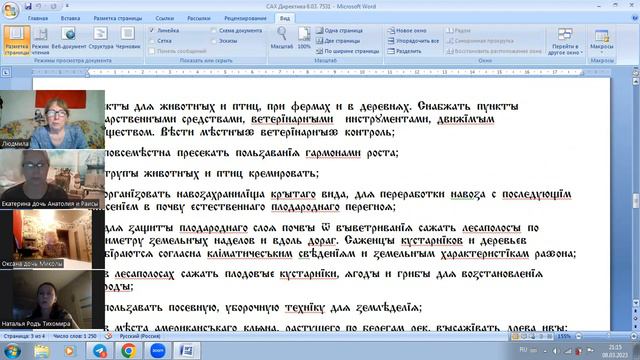Select the Людмила video thumbnail
The width and height of the screenshot is (640, 360).
(52, 119)
